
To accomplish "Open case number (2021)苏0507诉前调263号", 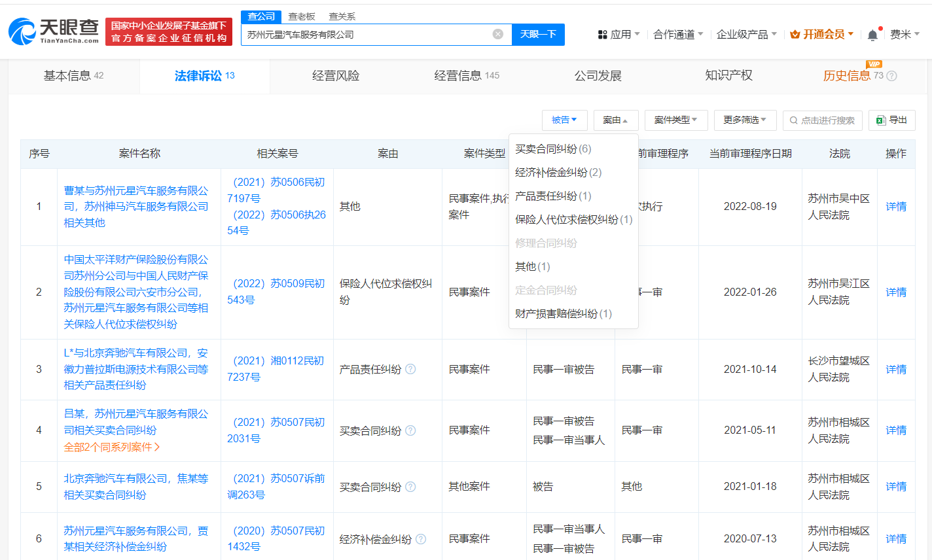I will [x=276, y=487].
